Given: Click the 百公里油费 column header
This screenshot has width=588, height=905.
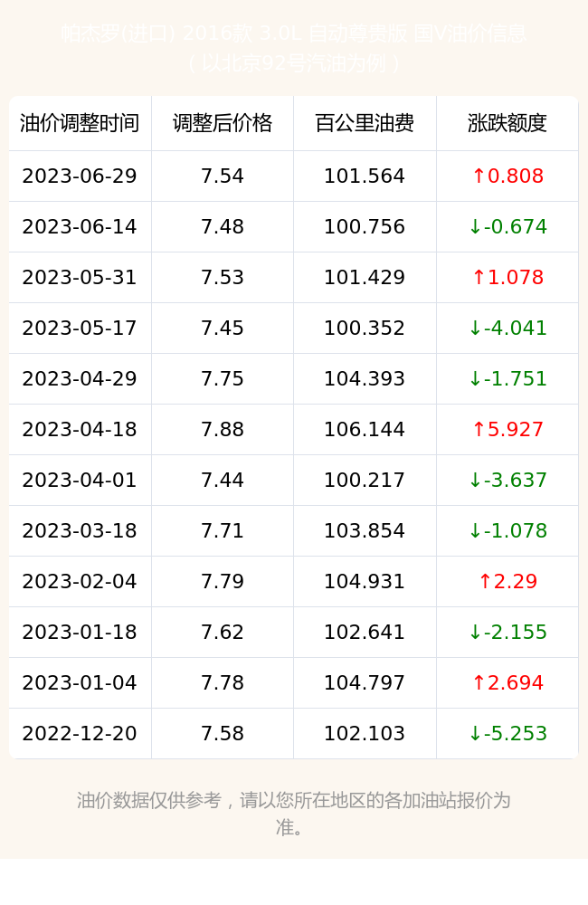Looking at the screenshot, I should 365,123.
